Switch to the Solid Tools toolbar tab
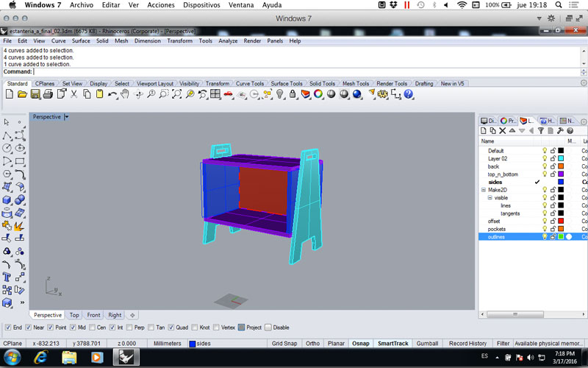588x368 pixels. click(x=322, y=84)
